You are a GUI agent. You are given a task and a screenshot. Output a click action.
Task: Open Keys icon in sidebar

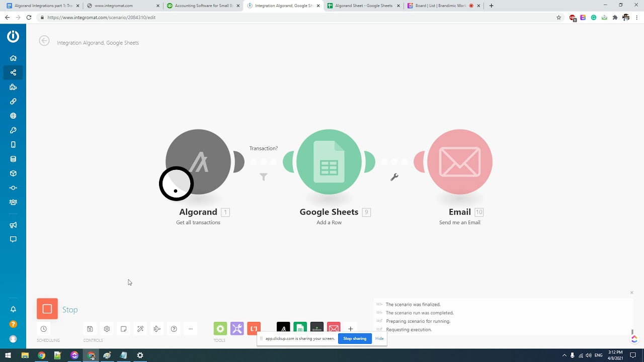pos(13,130)
